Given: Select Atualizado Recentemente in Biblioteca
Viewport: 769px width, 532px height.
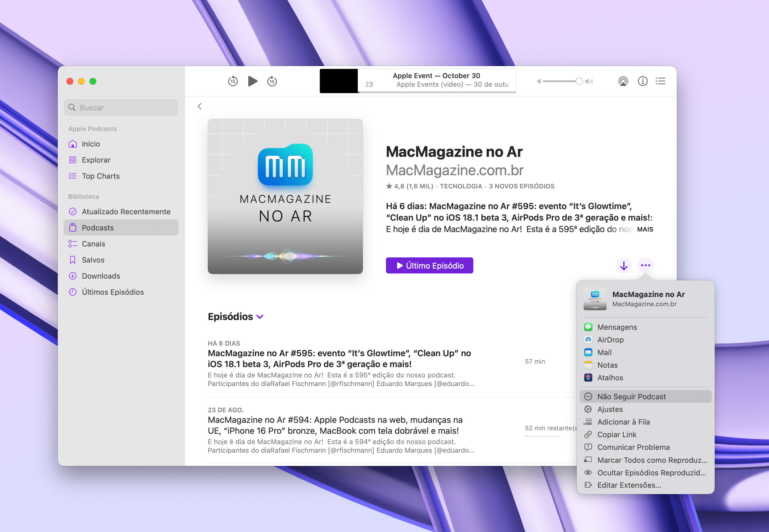Looking at the screenshot, I should (x=121, y=212).
